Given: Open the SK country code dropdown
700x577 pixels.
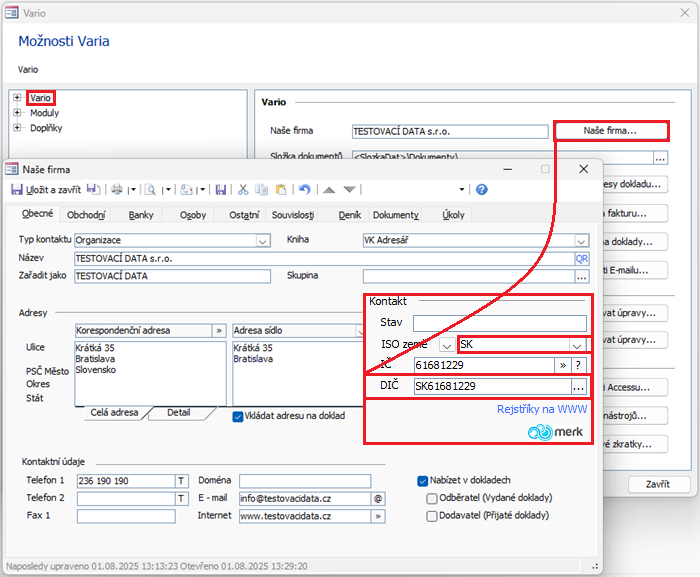Looking at the screenshot, I should pos(576,345).
